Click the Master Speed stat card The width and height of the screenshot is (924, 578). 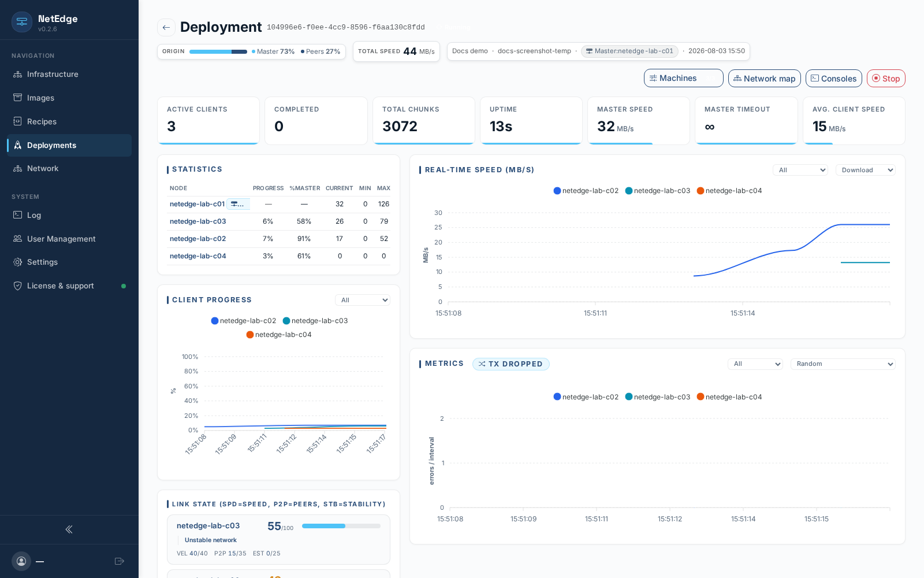coord(639,121)
